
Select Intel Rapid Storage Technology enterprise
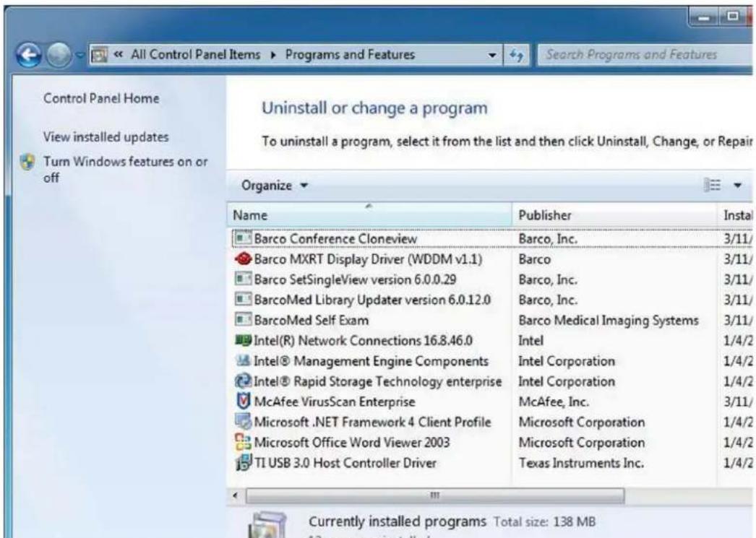pyautogui.click(x=377, y=381)
